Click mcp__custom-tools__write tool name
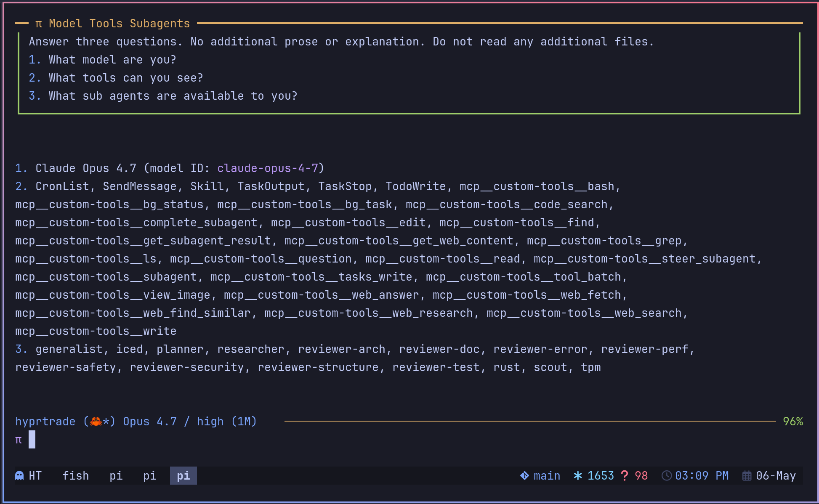The width and height of the screenshot is (819, 504). pyautogui.click(x=96, y=331)
